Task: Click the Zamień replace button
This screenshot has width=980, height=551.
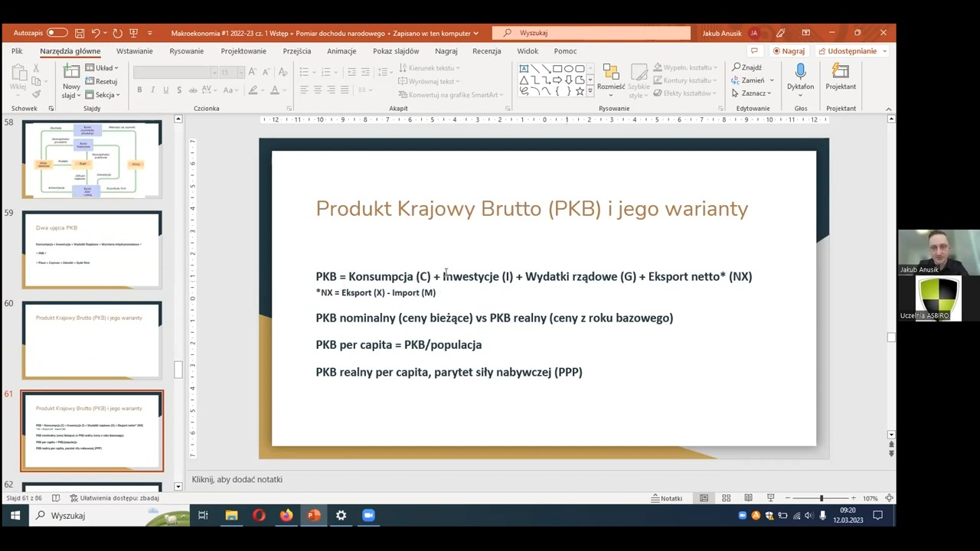Action: pos(753,80)
